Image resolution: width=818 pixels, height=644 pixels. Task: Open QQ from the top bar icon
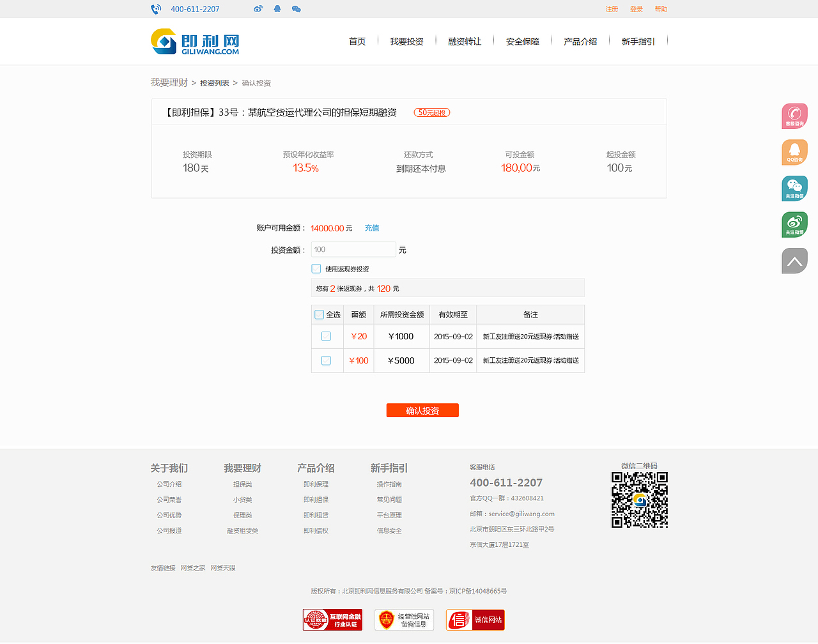point(277,9)
